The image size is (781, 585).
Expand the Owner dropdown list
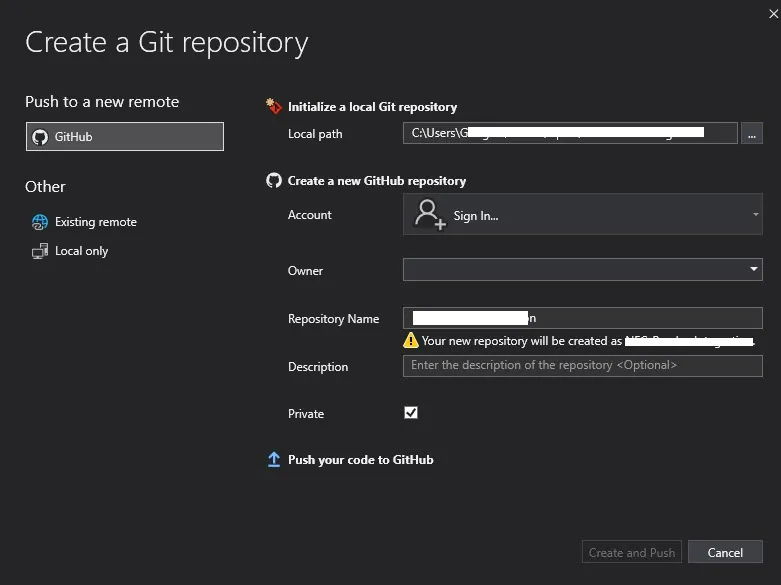(x=753, y=270)
